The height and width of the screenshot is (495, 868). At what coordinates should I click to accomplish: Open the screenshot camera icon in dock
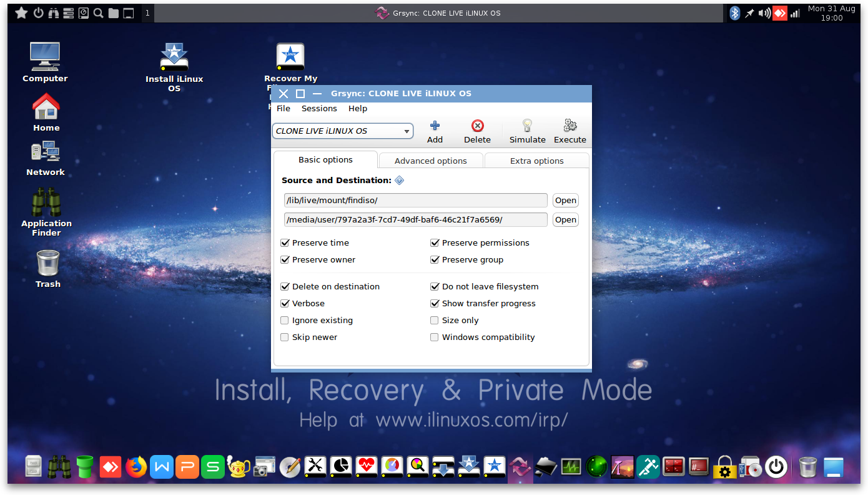pos(264,467)
